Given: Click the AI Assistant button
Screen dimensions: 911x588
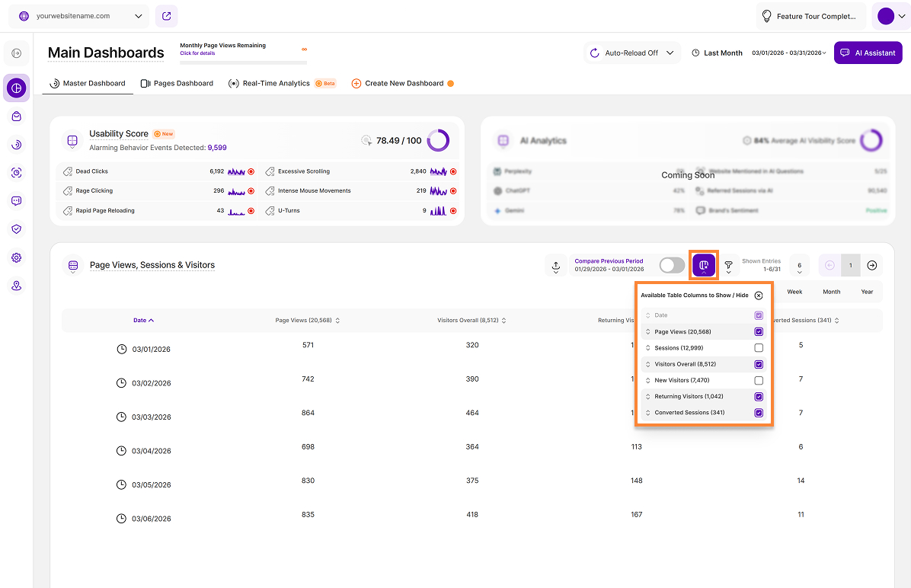Looking at the screenshot, I should (868, 53).
